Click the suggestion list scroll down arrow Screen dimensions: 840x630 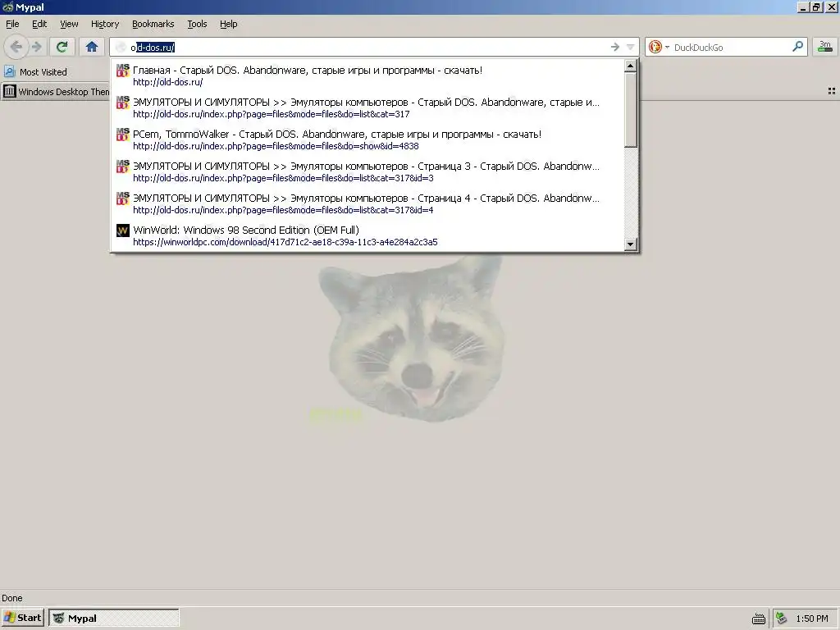click(631, 244)
